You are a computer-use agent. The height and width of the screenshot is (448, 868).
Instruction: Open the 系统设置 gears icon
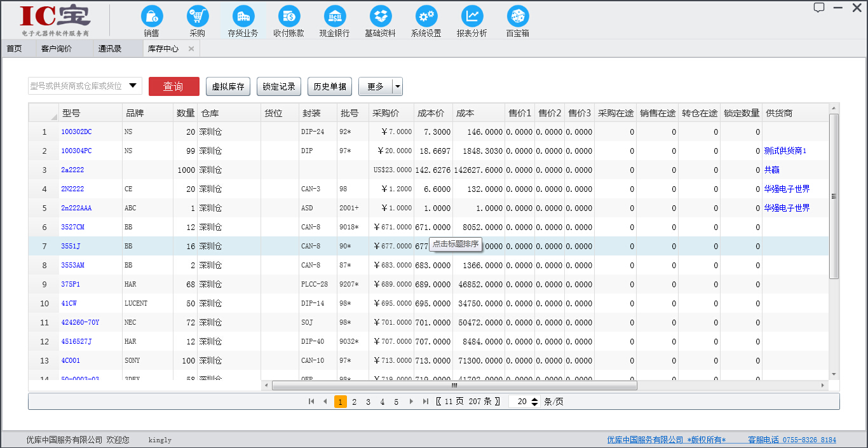pyautogui.click(x=426, y=17)
